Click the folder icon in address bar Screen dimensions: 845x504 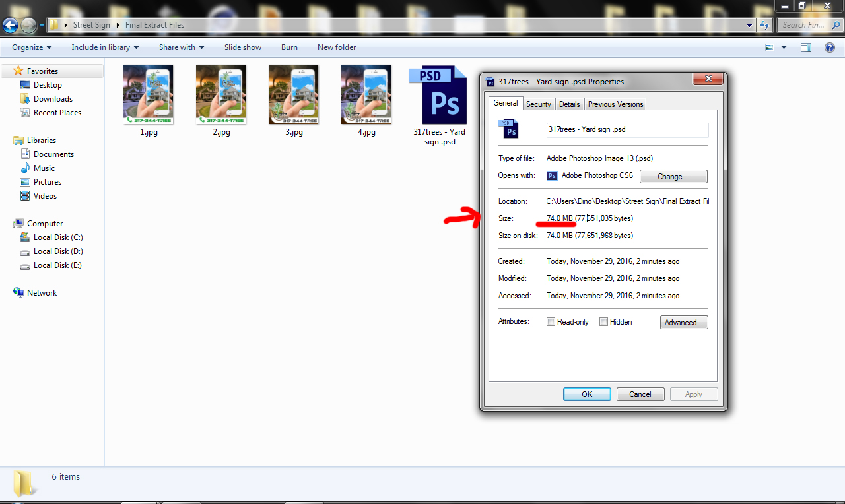[x=55, y=25]
